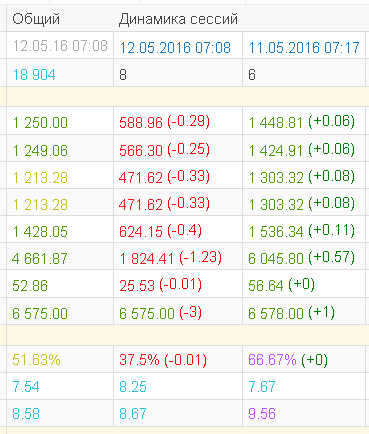The width and height of the screenshot is (369, 434).
Task: Select the 8.67 value
Action: point(133,414)
